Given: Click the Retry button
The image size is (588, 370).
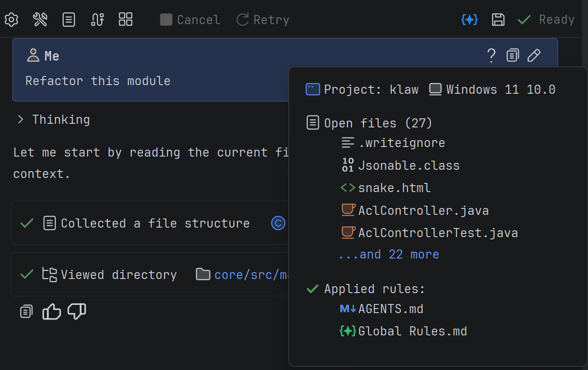Looking at the screenshot, I should tap(263, 19).
